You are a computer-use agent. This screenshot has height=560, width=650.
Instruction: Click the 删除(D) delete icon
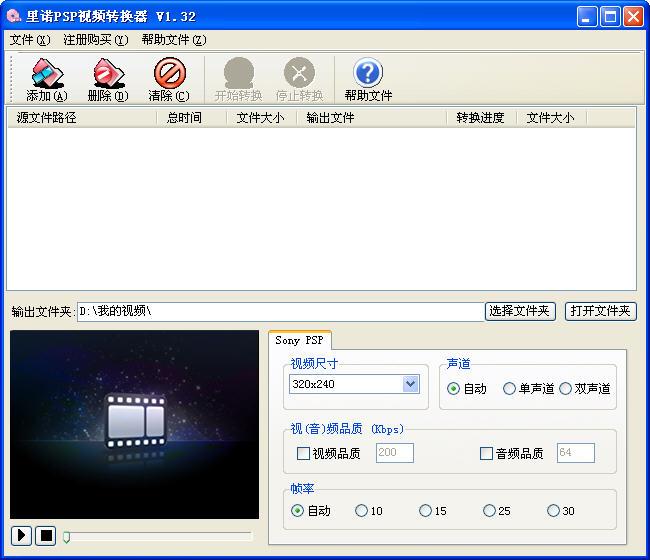click(108, 73)
